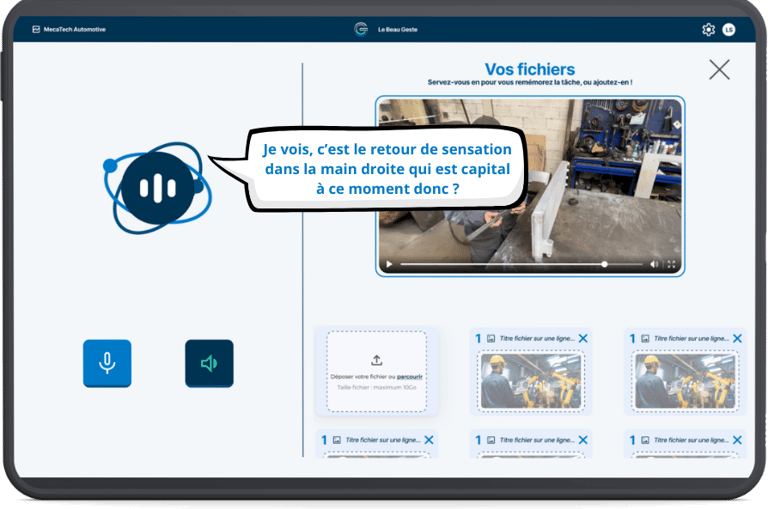The image size is (768, 509).
Task: Play the workshop video
Action: pyautogui.click(x=389, y=264)
